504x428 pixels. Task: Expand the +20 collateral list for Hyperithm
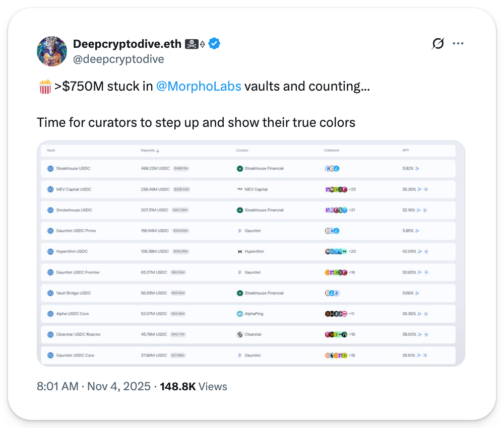tap(352, 251)
